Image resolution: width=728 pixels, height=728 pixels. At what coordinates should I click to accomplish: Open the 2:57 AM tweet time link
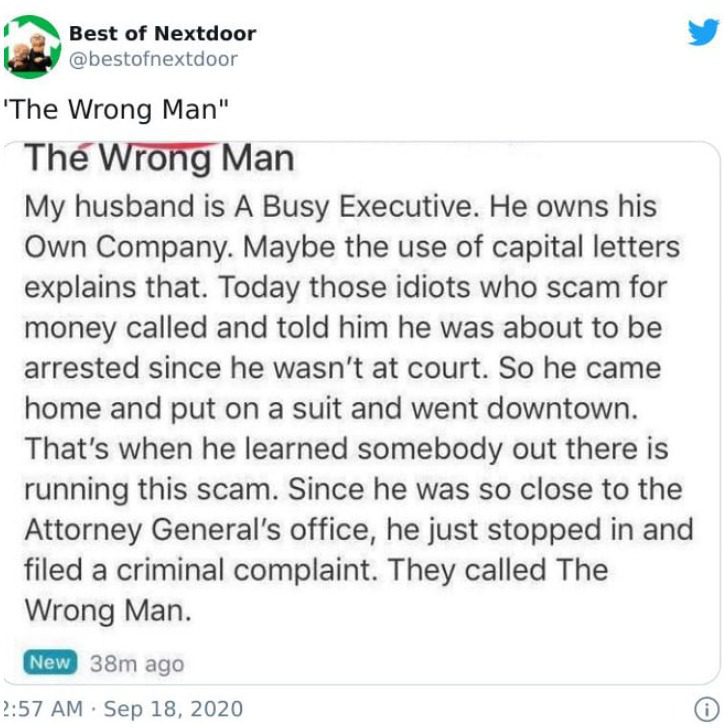point(43,709)
